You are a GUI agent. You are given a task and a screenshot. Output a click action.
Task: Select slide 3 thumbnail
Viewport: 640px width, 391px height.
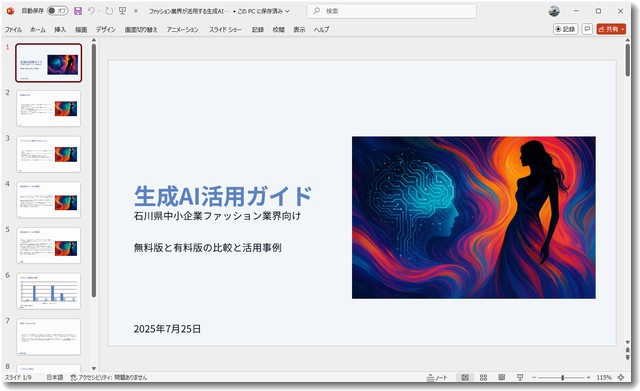click(x=49, y=154)
